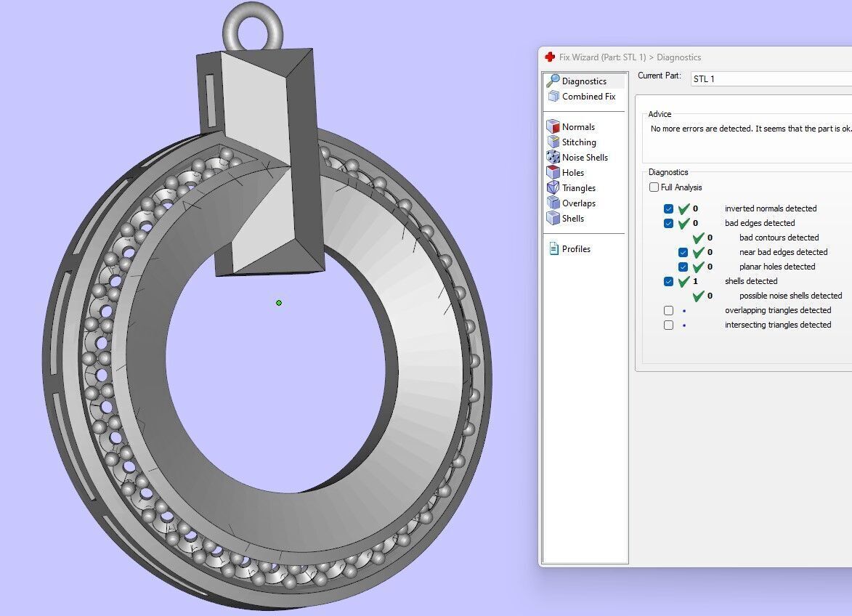This screenshot has width=852, height=616.
Task: Select the 'possible noise shells detected' text
Action: [x=790, y=296]
